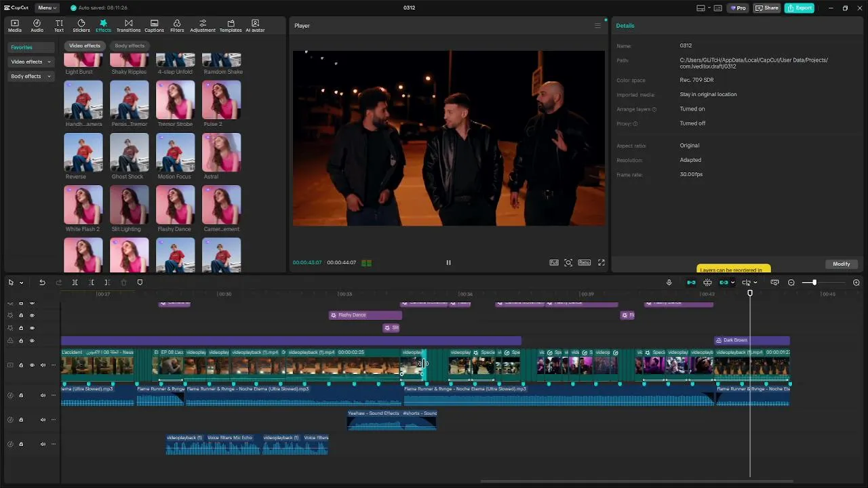Select the Dark Brown filter clip

click(752, 340)
